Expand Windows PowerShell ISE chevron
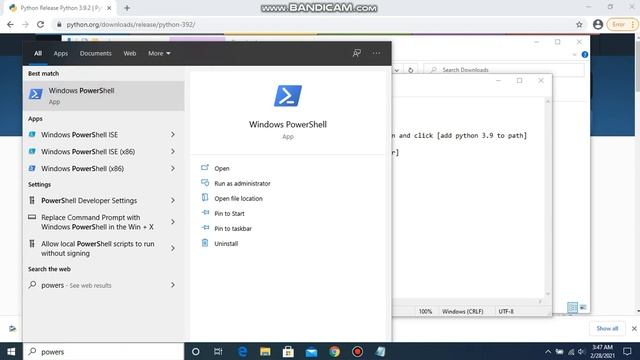The width and height of the screenshot is (640, 360). (x=173, y=134)
